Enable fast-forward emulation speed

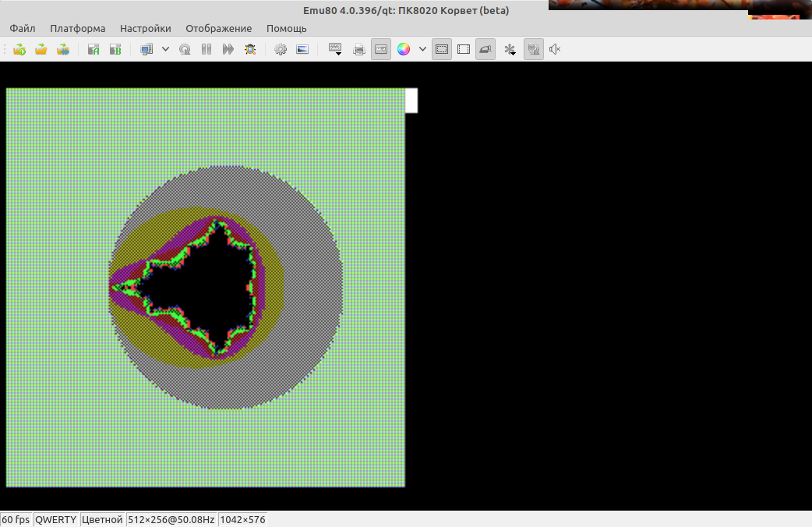point(228,49)
